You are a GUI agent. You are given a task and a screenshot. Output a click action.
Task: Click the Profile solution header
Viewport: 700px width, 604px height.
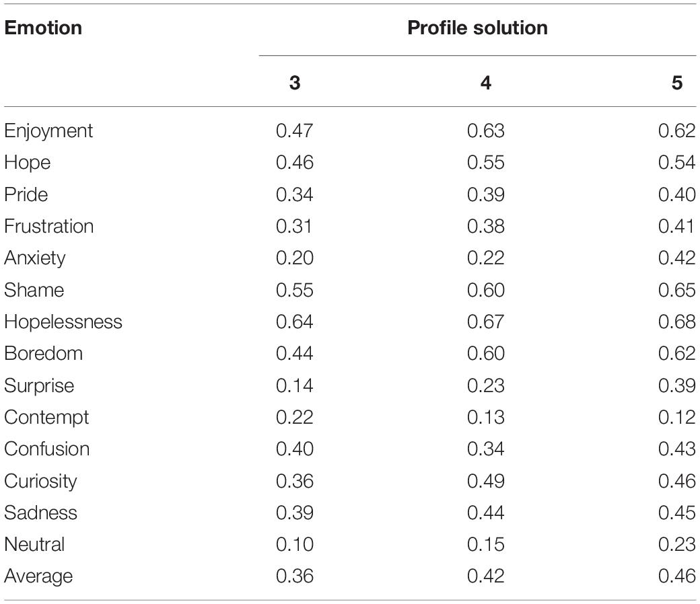pos(477,28)
